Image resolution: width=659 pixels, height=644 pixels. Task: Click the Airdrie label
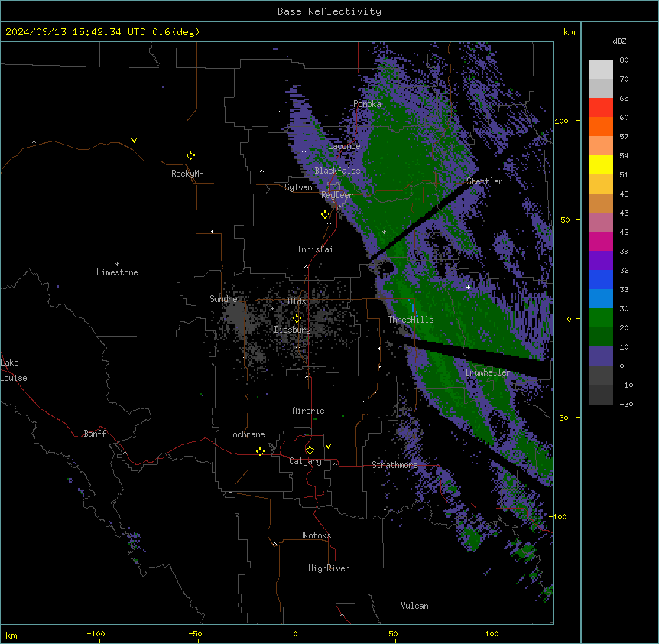click(308, 411)
